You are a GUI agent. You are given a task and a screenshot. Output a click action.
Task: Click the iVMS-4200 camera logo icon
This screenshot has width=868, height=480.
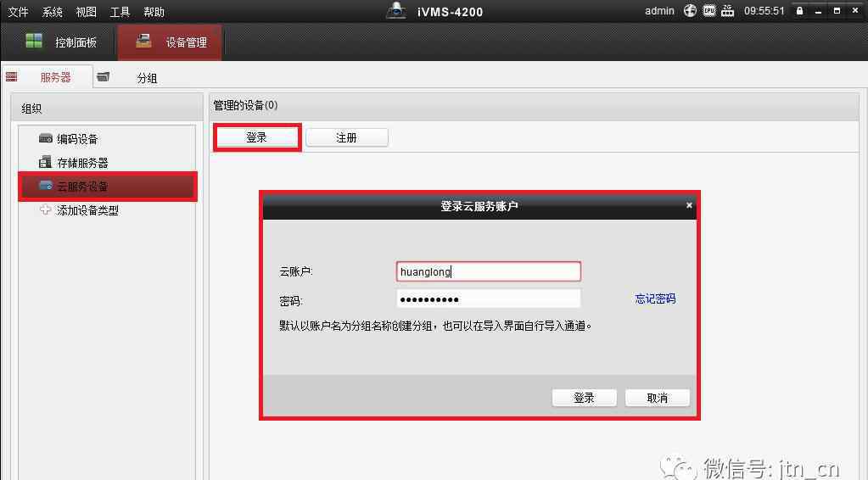tap(396, 11)
